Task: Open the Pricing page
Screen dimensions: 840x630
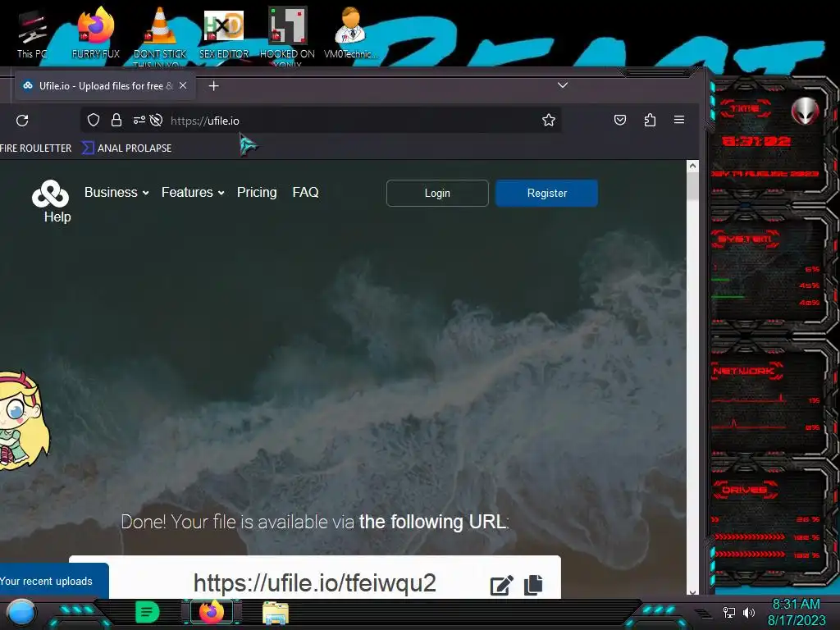Action: tap(257, 192)
